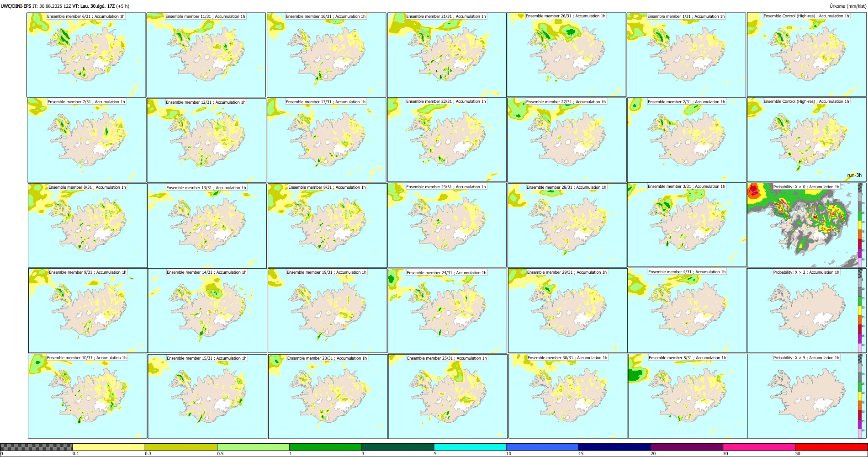Select the Ensemble member 3/31 map

point(687,225)
